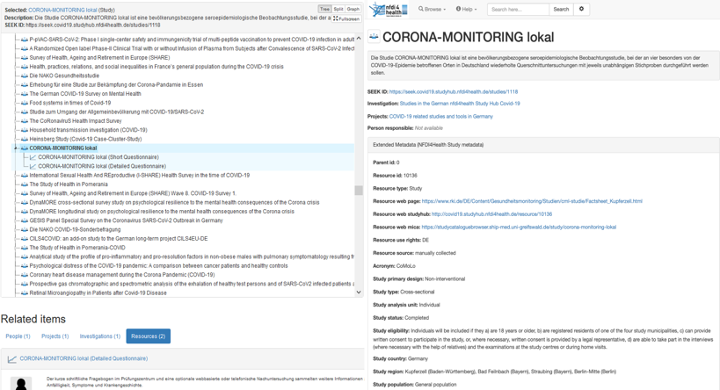The width and height of the screenshot is (720, 390).
Task: Click the Search button
Action: coord(561,9)
